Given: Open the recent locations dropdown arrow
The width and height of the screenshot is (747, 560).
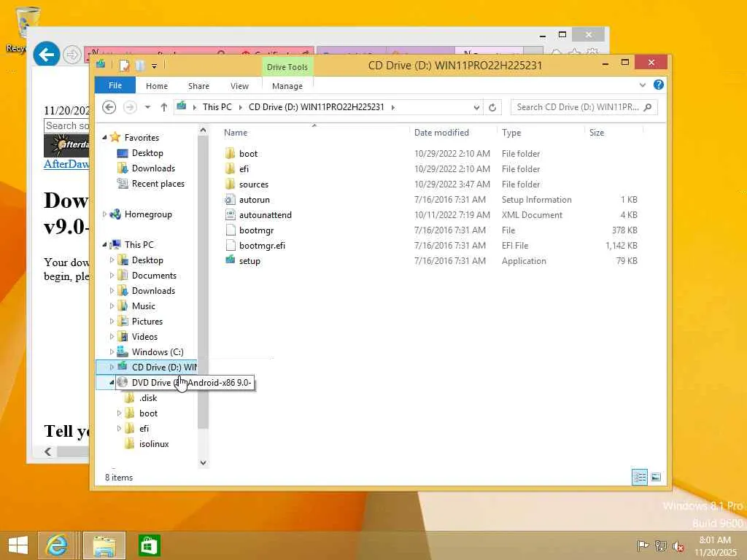Looking at the screenshot, I should pyautogui.click(x=147, y=107).
